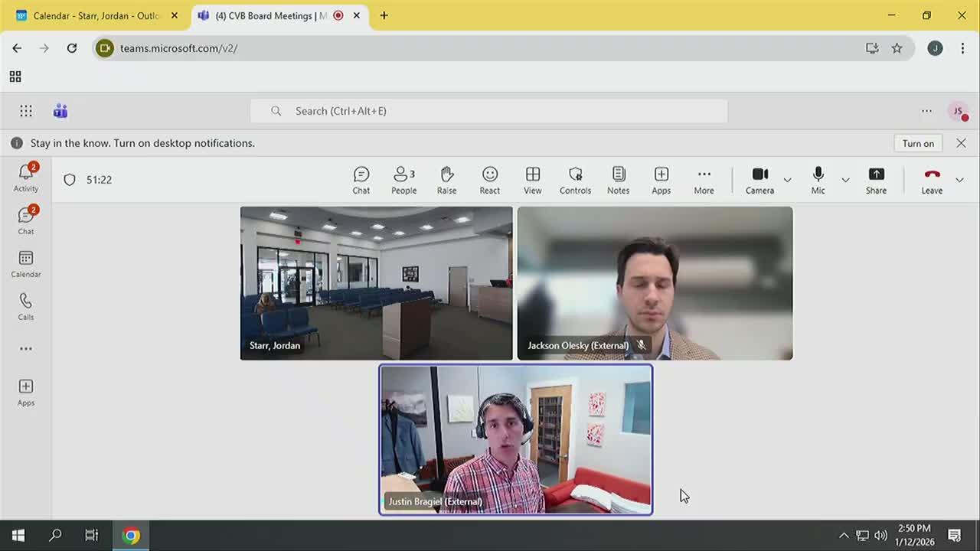Viewport: 980px width, 551px height.
Task: Switch to the Outlook Calendar tab
Action: 96,15
